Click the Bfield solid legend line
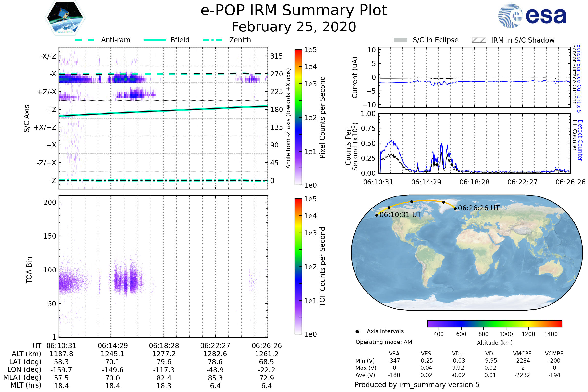The image size is (588, 392). click(155, 40)
